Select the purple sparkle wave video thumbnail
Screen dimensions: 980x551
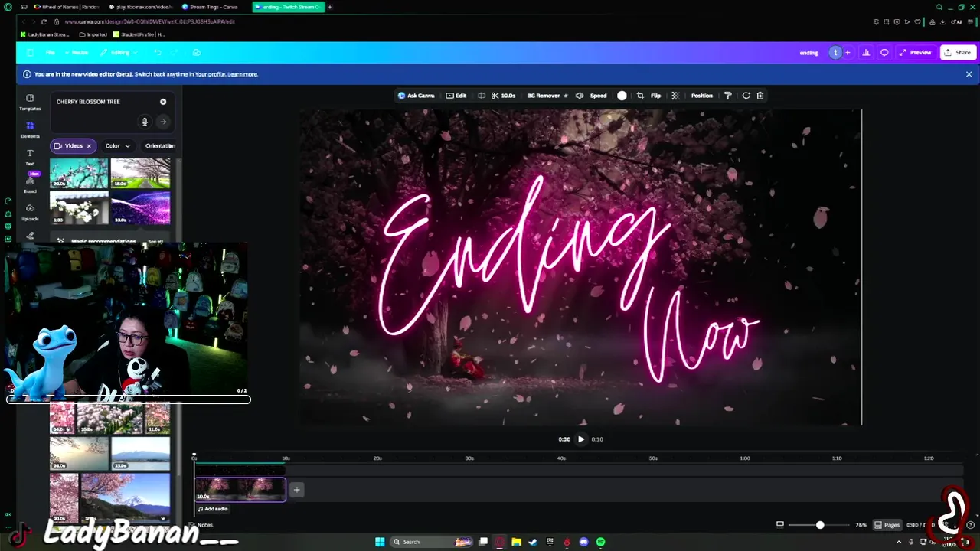pyautogui.click(x=140, y=207)
